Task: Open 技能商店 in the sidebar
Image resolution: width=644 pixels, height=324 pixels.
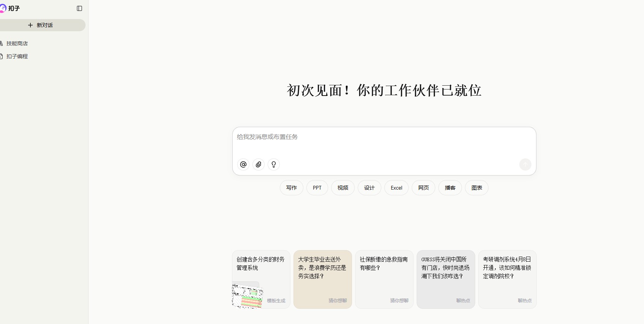Action: point(17,43)
